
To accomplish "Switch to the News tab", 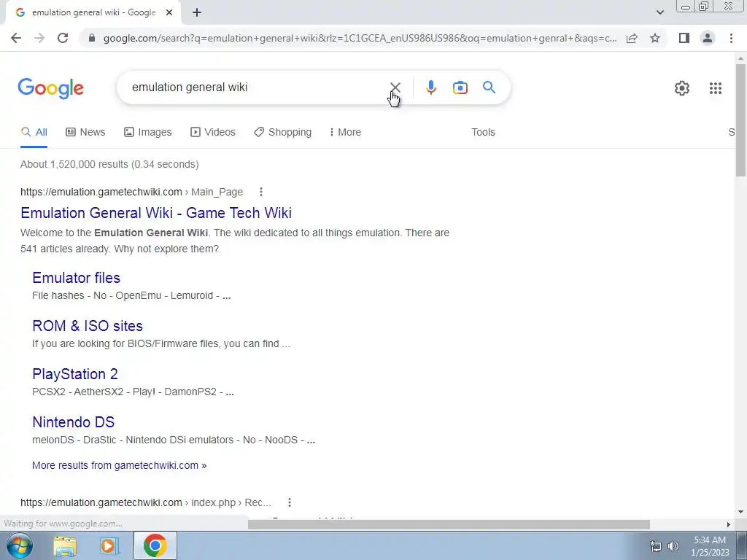I will click(85, 133).
